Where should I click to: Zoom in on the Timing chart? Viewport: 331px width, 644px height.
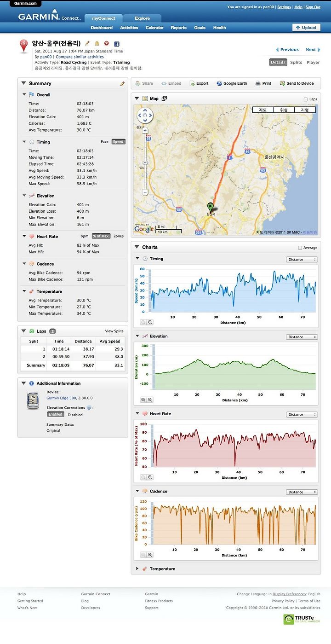pyautogui.click(x=143, y=323)
